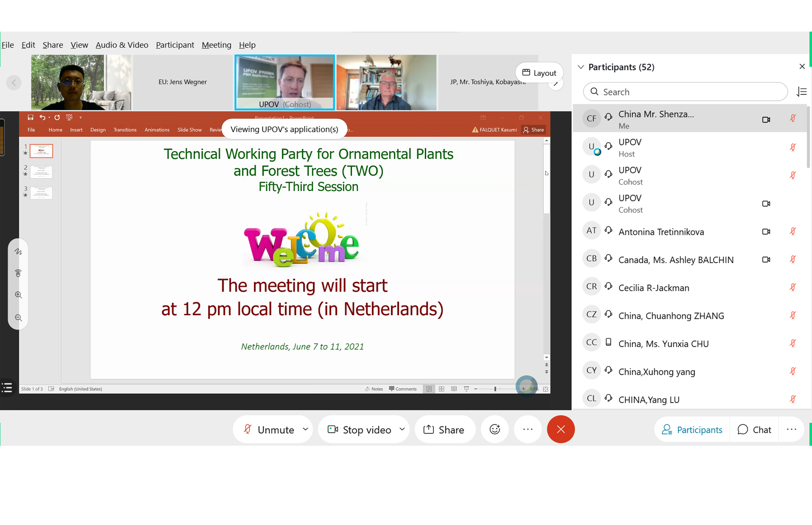The width and height of the screenshot is (812, 525).
Task: Toggle the Participants panel button
Action: pos(692,429)
